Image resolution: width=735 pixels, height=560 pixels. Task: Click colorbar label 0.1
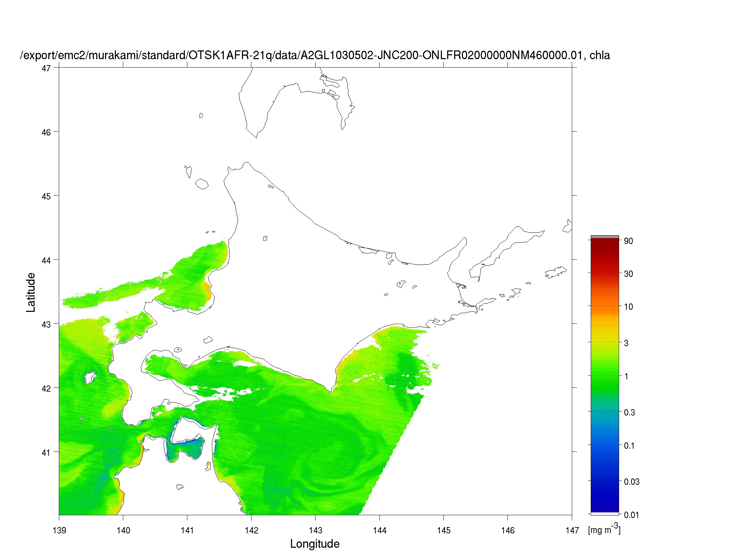629,446
